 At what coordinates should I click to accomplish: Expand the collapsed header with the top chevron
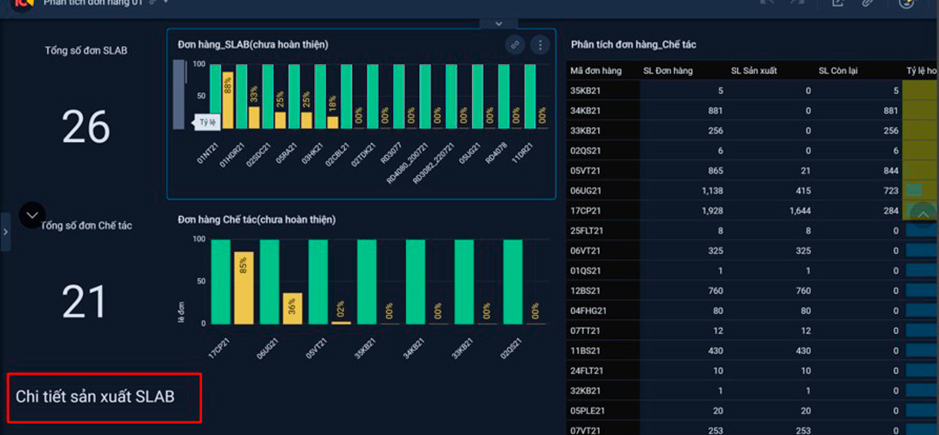498,24
